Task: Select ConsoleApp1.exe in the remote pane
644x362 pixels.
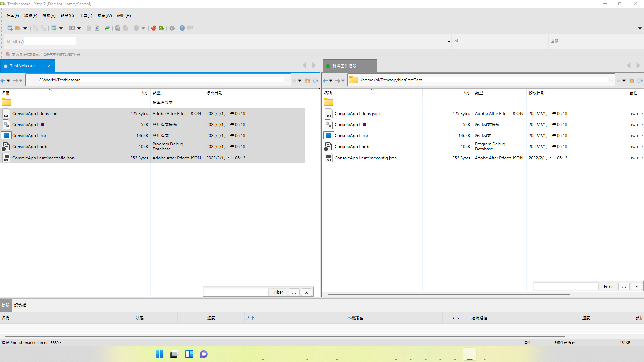Action: click(351, 136)
